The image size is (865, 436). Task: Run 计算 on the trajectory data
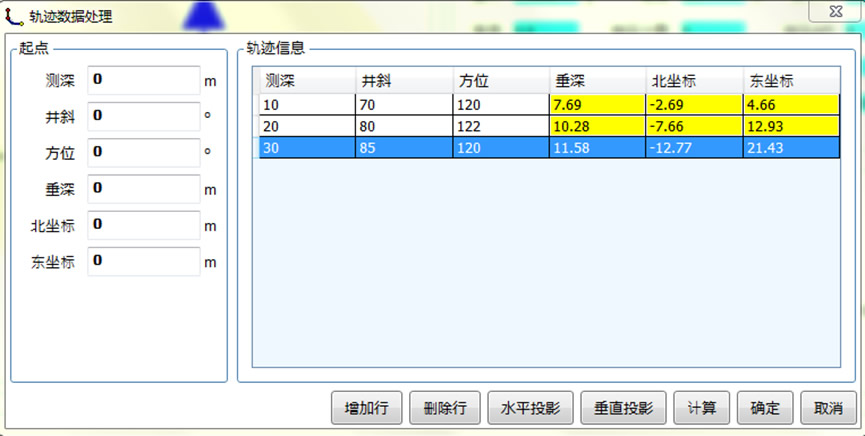pyautogui.click(x=701, y=408)
